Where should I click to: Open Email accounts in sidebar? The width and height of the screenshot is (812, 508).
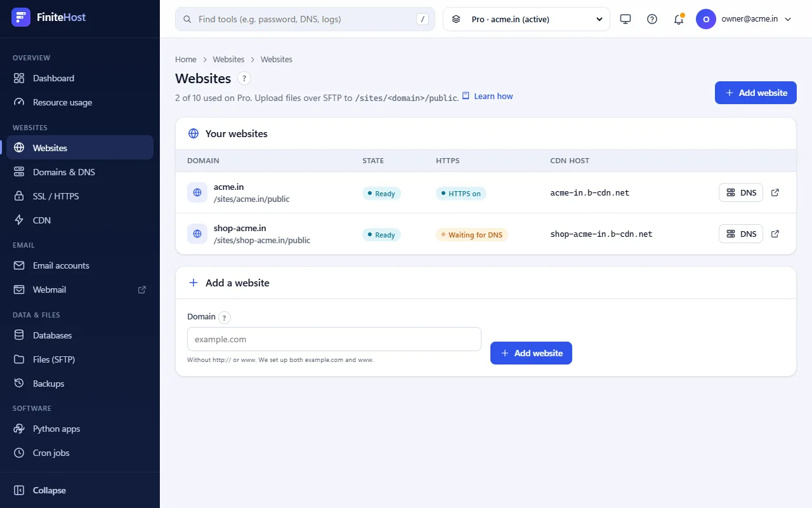(80, 265)
